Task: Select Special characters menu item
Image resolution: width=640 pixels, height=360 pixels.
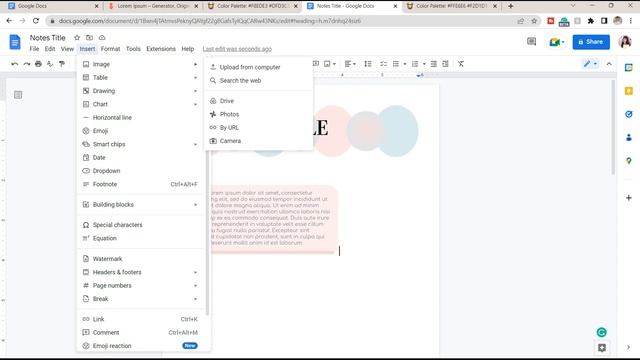Action: click(x=140, y=225)
